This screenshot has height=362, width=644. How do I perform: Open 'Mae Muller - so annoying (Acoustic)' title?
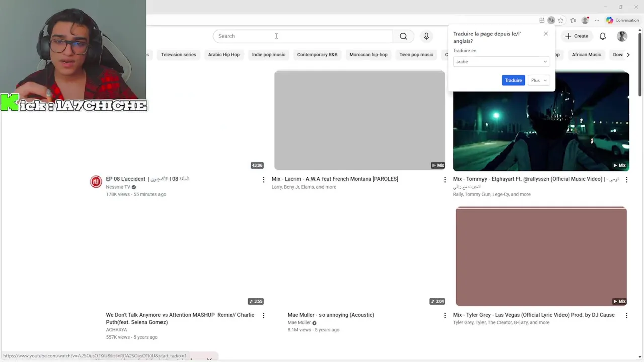click(331, 315)
